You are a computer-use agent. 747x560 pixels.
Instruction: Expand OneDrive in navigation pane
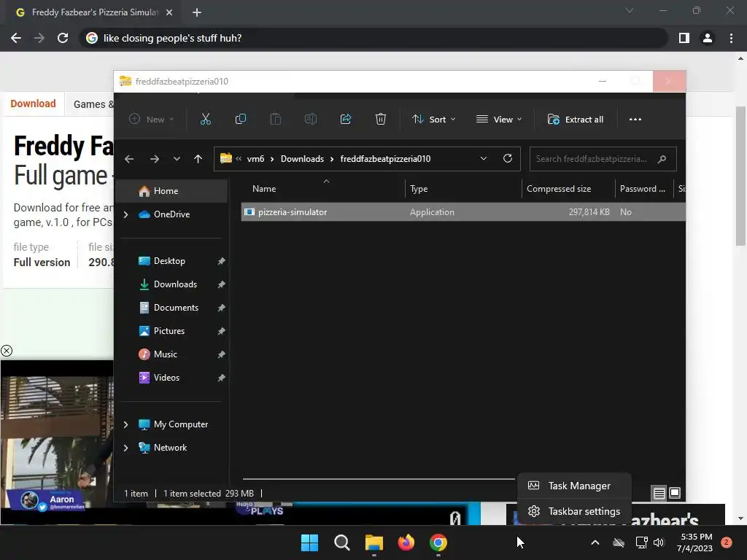[125, 214]
